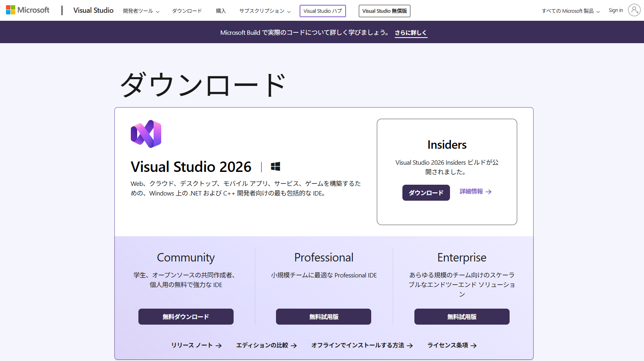The width and height of the screenshot is (644, 361).
Task: Open the エディションの比較 link
Action: [266, 345]
